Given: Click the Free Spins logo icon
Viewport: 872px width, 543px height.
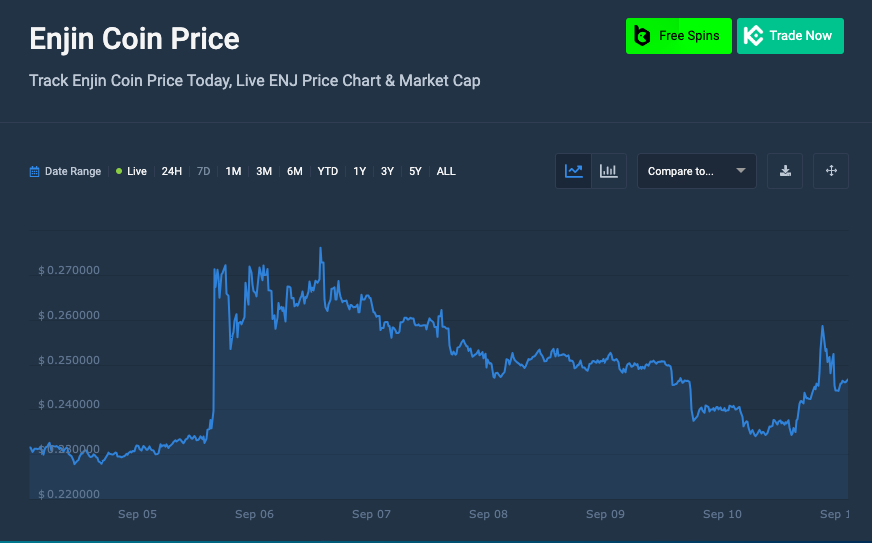Looking at the screenshot, I should (x=642, y=36).
